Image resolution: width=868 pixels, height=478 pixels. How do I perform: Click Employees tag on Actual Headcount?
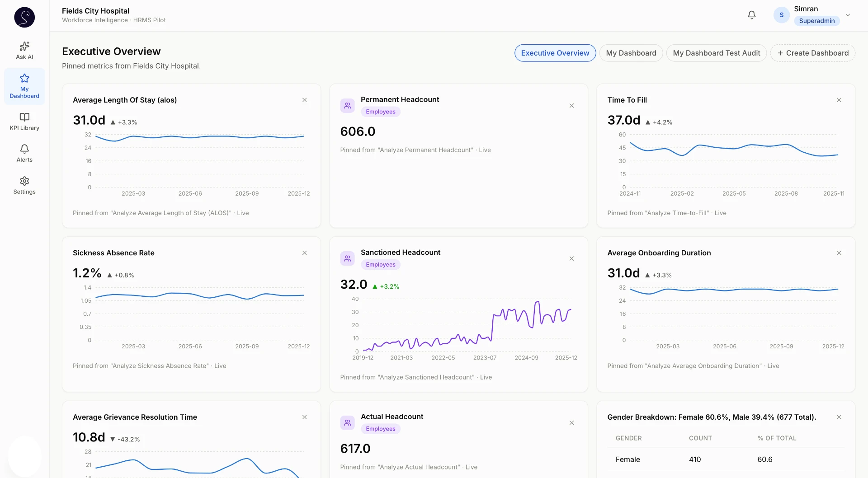point(381,429)
